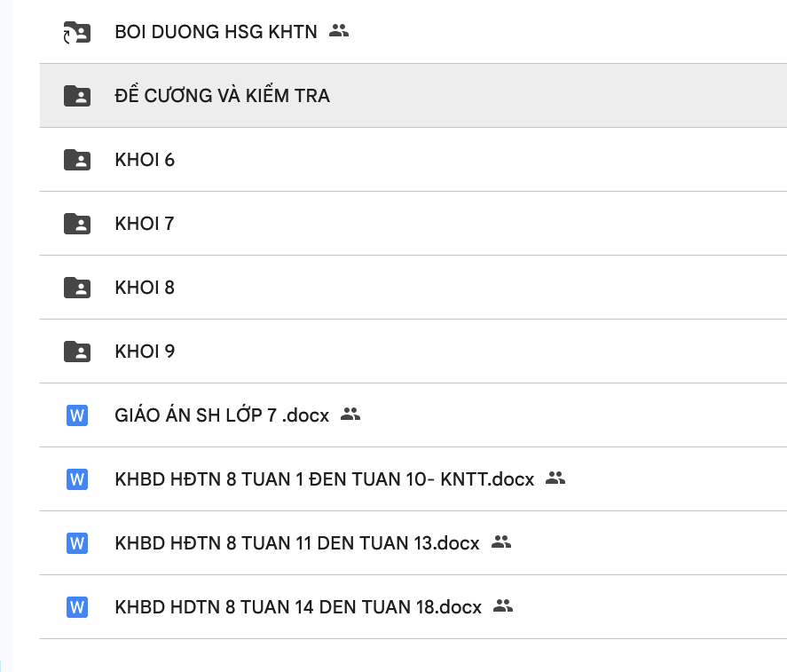
Task: Click the folder icon next to KHOI 9
Action: [x=77, y=352]
